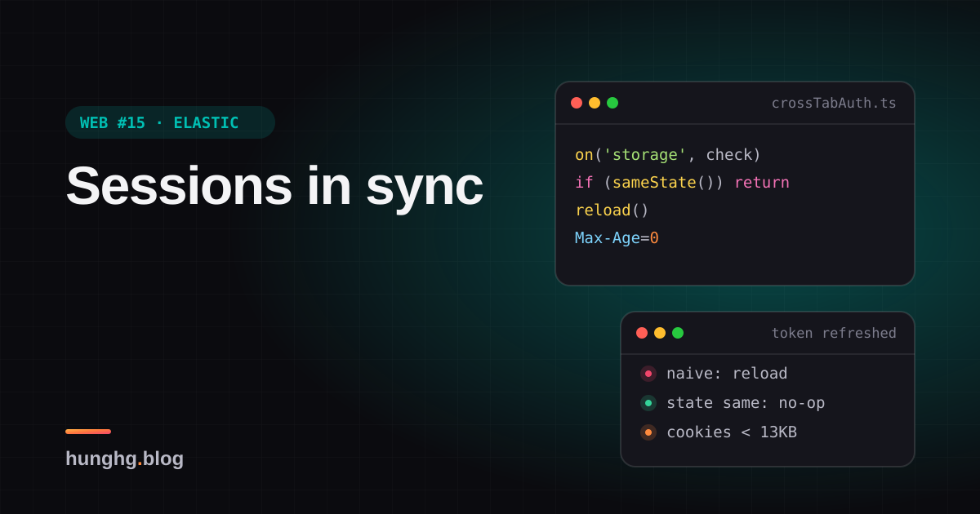Click the crossTabAuth.ts file name
980x514 pixels.
click(x=834, y=103)
